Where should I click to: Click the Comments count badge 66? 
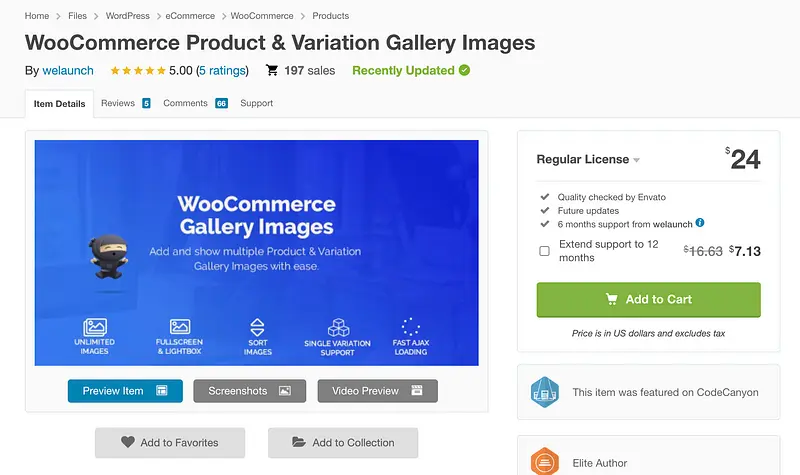[221, 104]
